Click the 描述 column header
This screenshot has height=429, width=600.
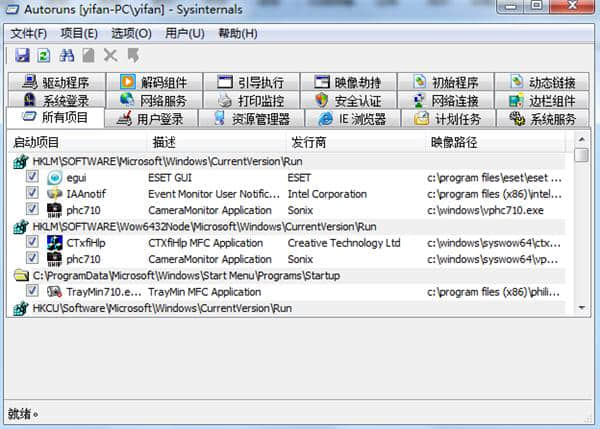pyautogui.click(x=217, y=142)
